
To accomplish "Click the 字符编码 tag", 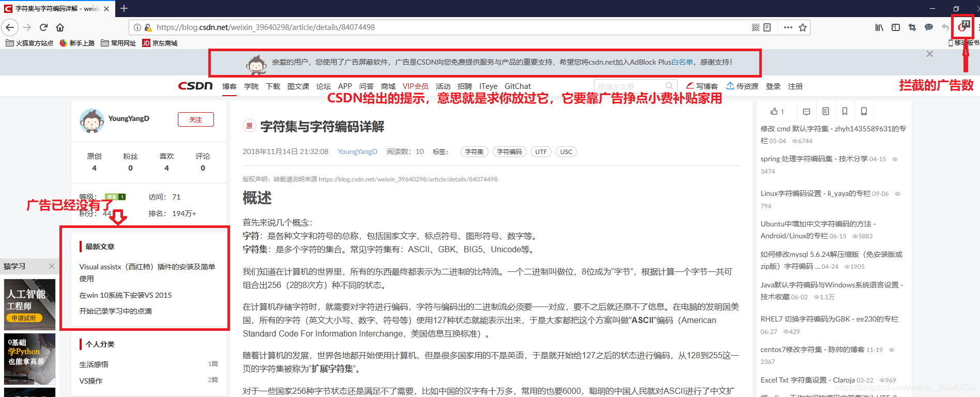I will click(509, 151).
